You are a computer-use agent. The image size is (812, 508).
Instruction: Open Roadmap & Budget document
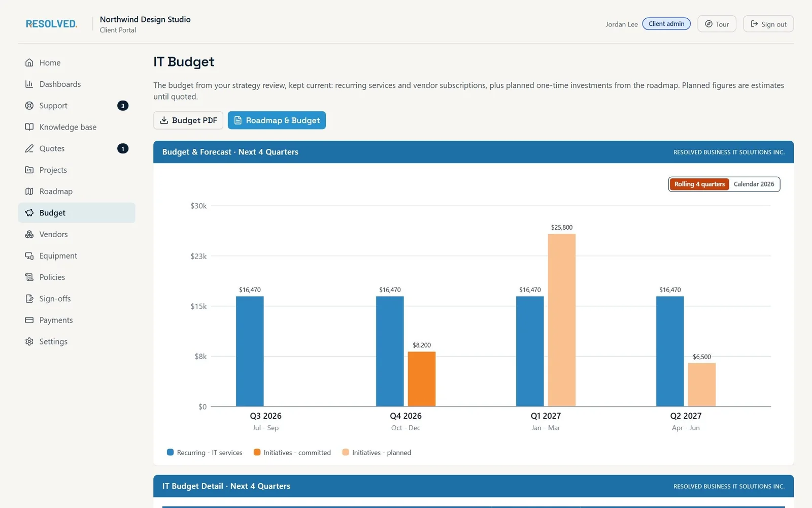tap(277, 120)
